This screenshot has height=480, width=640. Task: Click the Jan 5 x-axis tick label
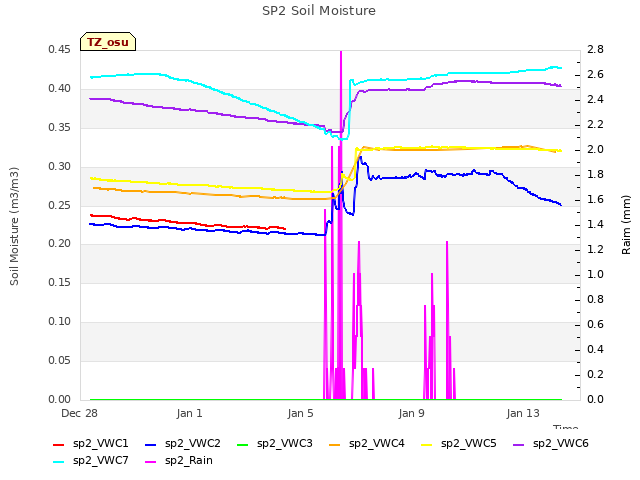(x=300, y=413)
